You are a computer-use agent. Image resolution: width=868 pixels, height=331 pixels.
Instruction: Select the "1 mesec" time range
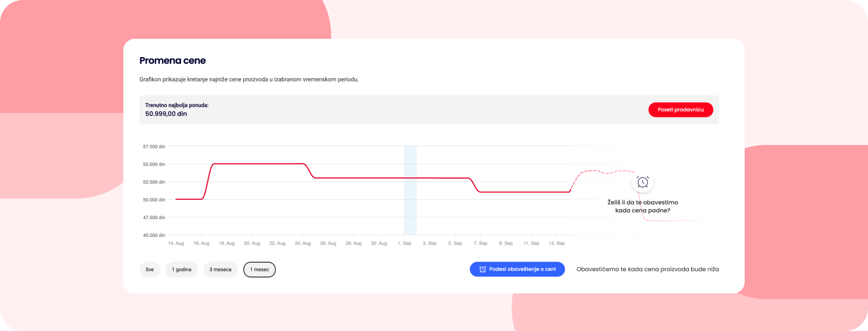coord(259,269)
